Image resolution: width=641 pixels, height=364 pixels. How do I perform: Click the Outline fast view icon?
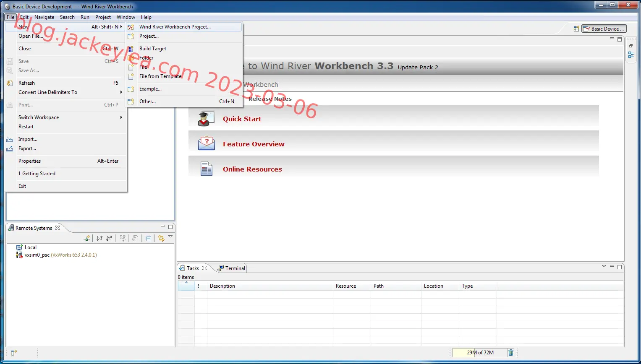click(x=631, y=55)
